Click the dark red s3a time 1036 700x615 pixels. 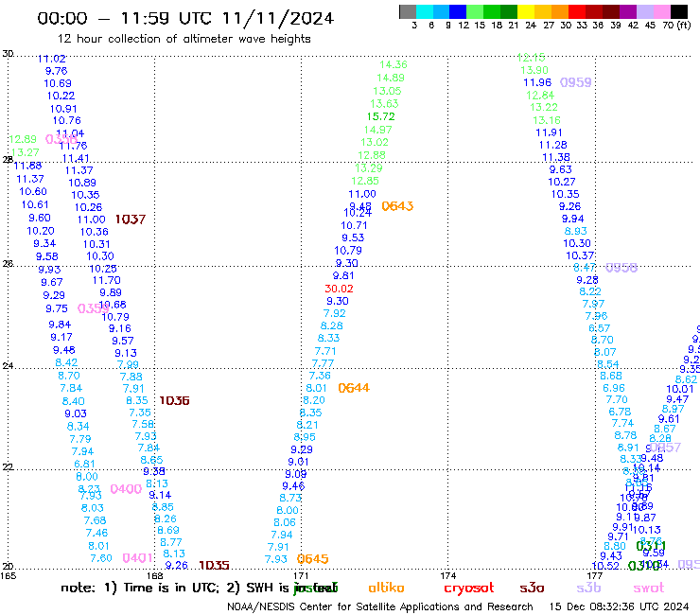click(x=174, y=400)
